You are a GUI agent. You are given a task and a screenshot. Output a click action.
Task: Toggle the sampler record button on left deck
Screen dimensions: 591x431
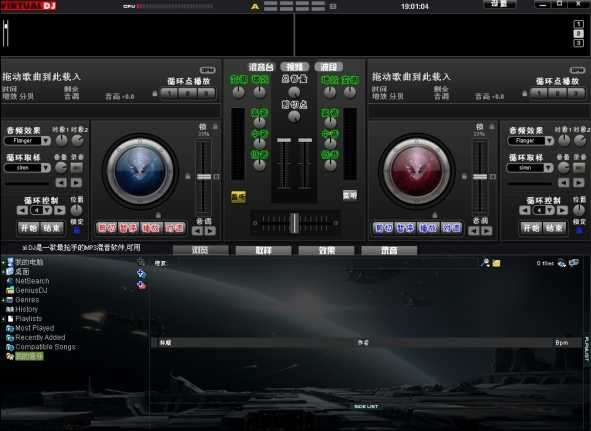pos(77,167)
